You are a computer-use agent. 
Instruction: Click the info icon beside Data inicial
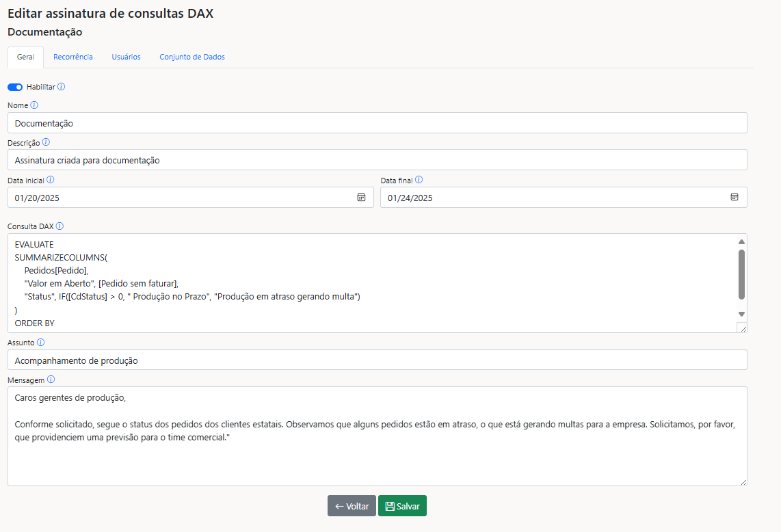[51, 180]
